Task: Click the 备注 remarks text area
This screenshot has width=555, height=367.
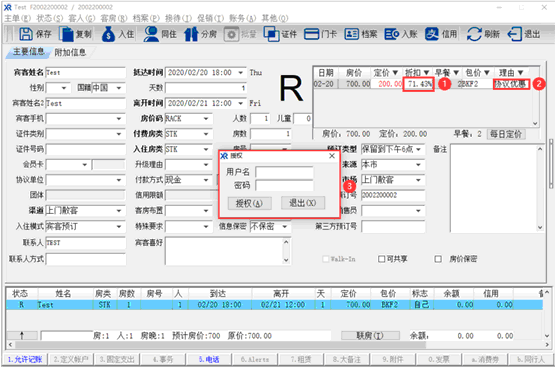Action: [497, 188]
